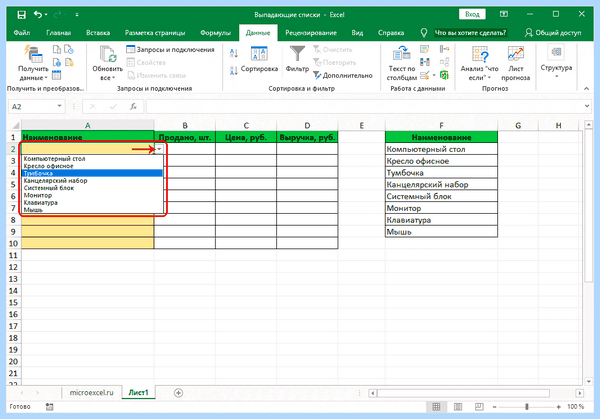Toggle the Filter (Фильтр) funnel
Viewport: 600px width, 419px height.
click(x=297, y=59)
